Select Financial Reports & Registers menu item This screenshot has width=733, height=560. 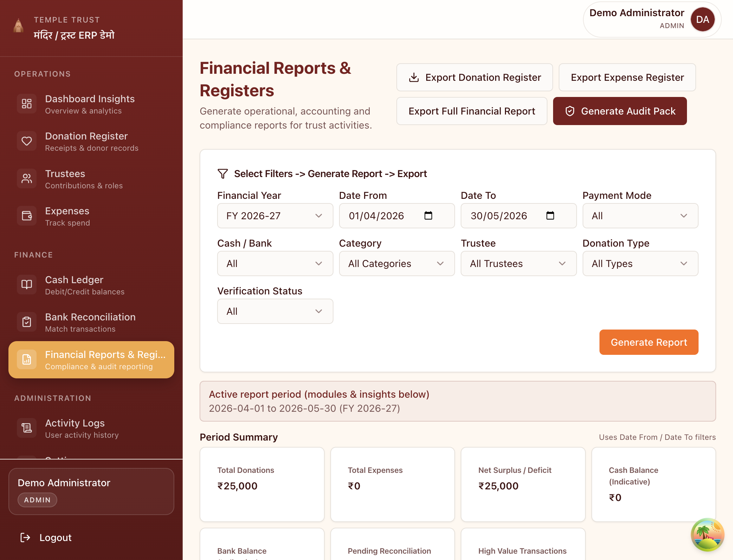91,360
